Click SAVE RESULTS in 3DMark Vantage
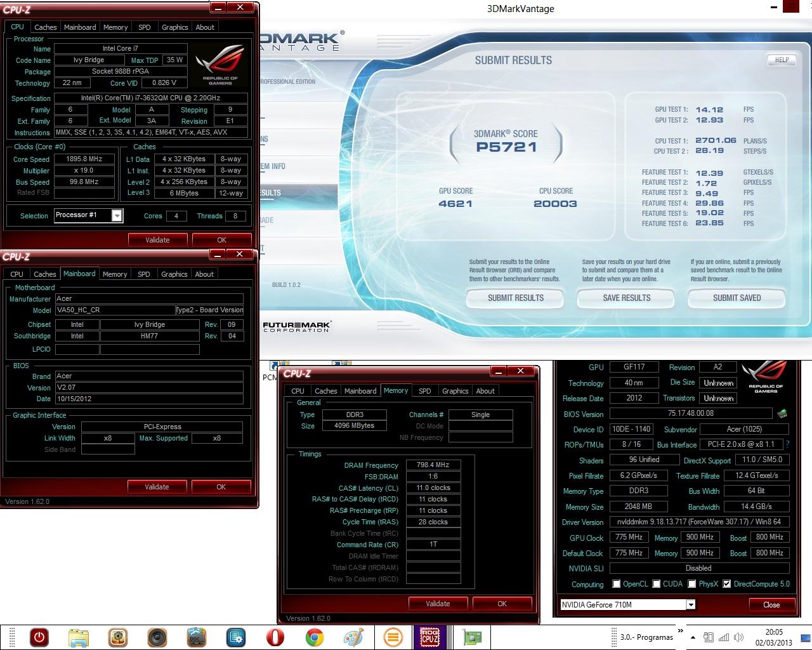 click(626, 298)
